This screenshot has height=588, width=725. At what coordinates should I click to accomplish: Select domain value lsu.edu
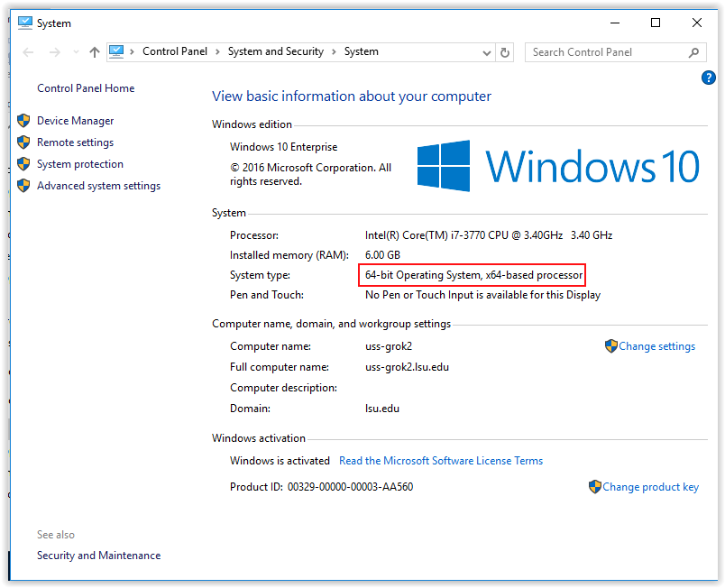[x=382, y=409]
